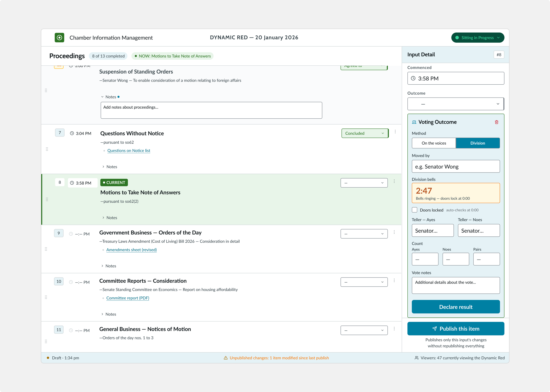The height and width of the screenshot is (392, 550).
Task: Open kebab menu for Motions to Take Note
Action: click(x=394, y=181)
